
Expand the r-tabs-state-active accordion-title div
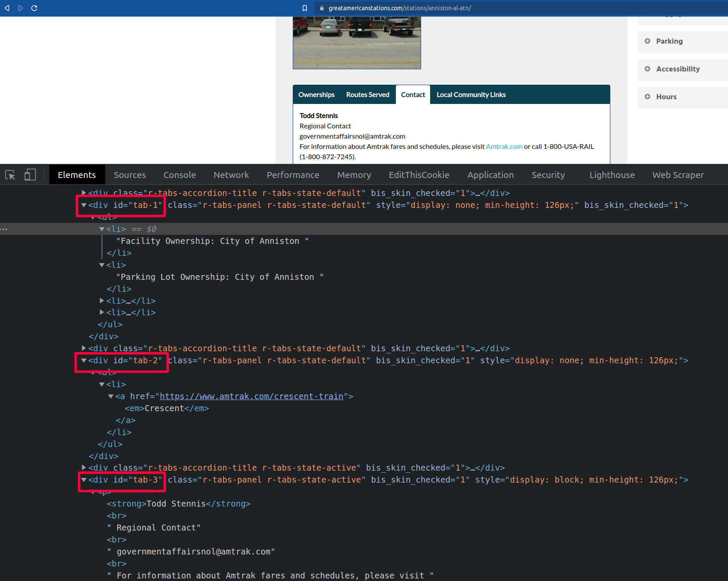click(x=84, y=468)
